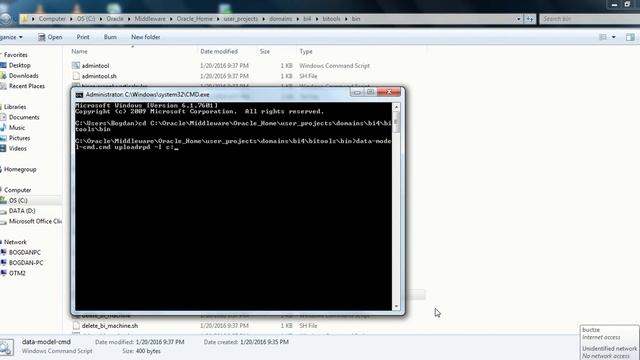Create a New folder

[x=145, y=37]
